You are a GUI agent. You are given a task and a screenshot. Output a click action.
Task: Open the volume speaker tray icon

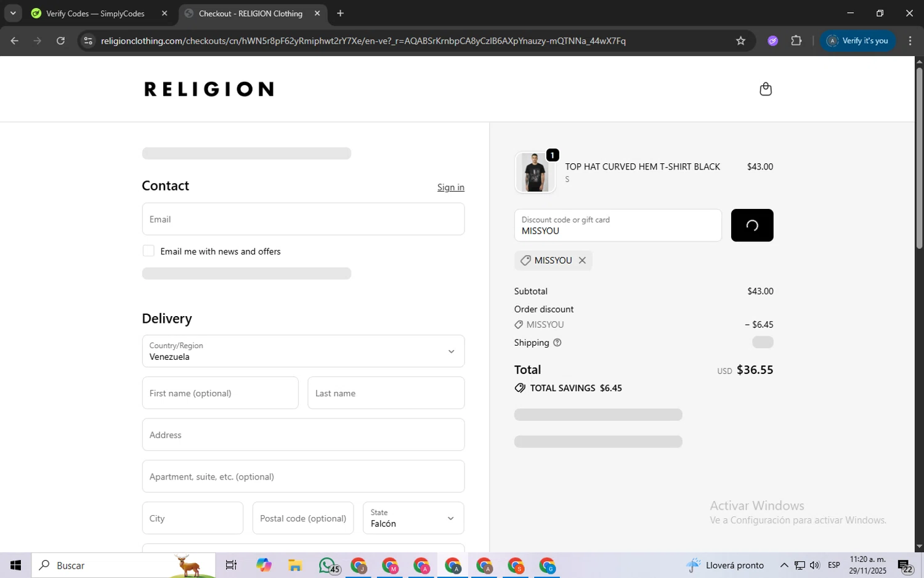point(814,565)
